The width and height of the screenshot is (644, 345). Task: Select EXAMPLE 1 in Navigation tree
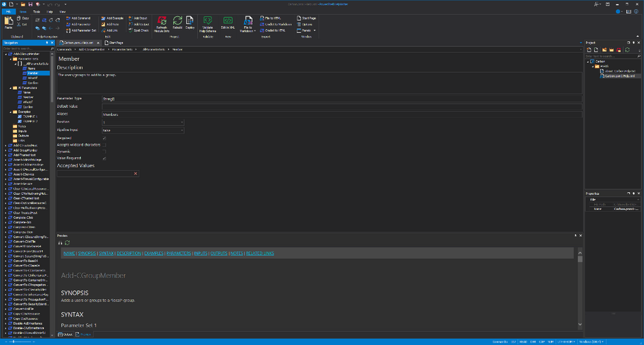click(30, 116)
